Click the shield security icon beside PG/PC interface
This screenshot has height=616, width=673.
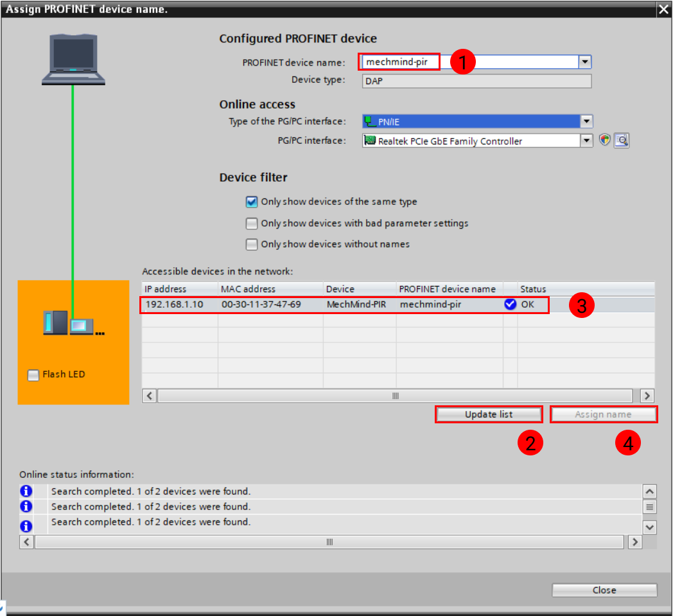coord(604,140)
